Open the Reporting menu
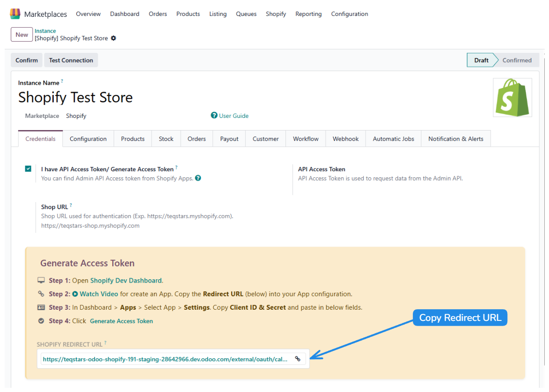Screen dimensions: 549x392 pyautogui.click(x=308, y=14)
